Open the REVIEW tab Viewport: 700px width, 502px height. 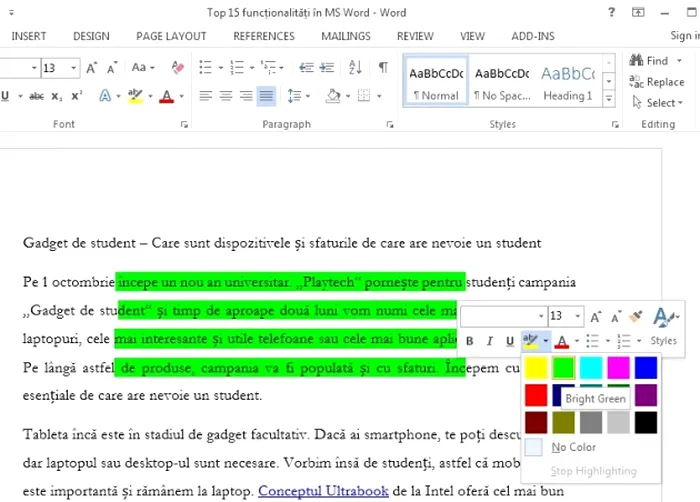[415, 36]
